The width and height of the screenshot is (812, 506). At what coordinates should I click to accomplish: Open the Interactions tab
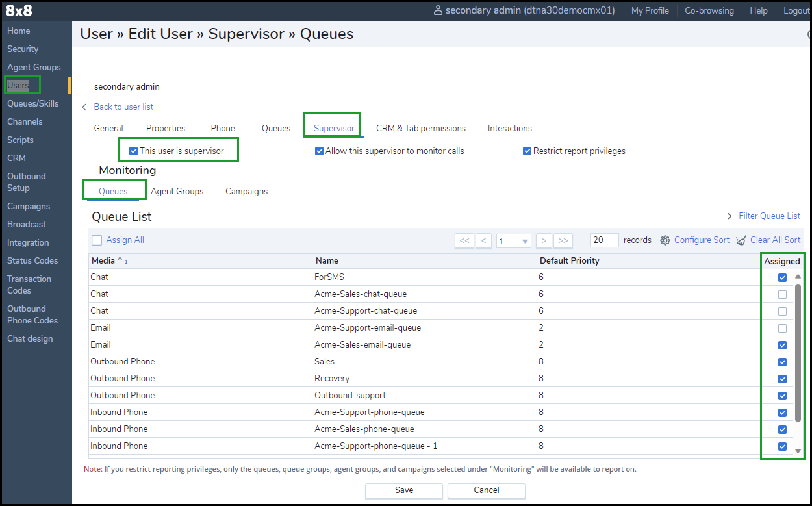click(510, 128)
